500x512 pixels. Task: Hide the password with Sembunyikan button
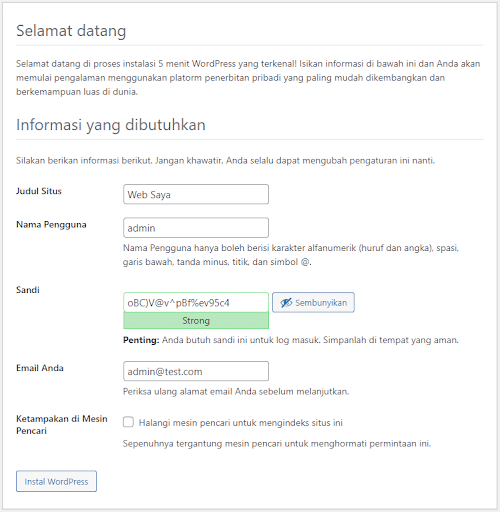point(313,302)
